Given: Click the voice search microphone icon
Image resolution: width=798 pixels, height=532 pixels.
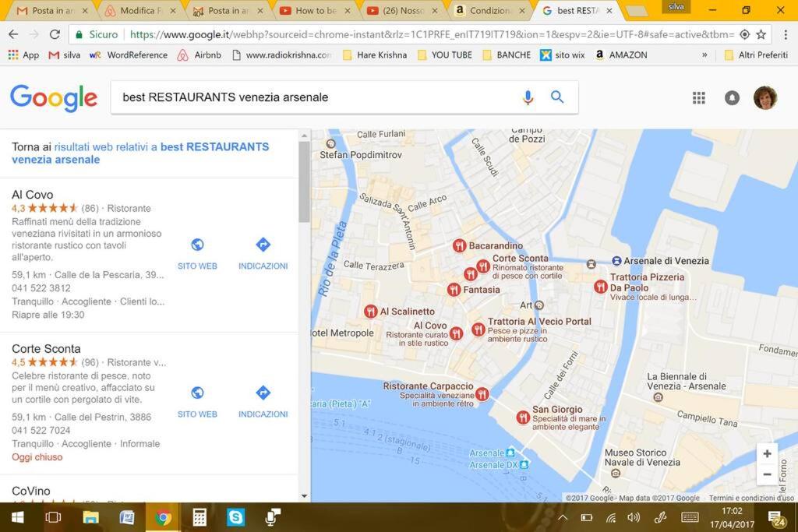Looking at the screenshot, I should pos(528,97).
